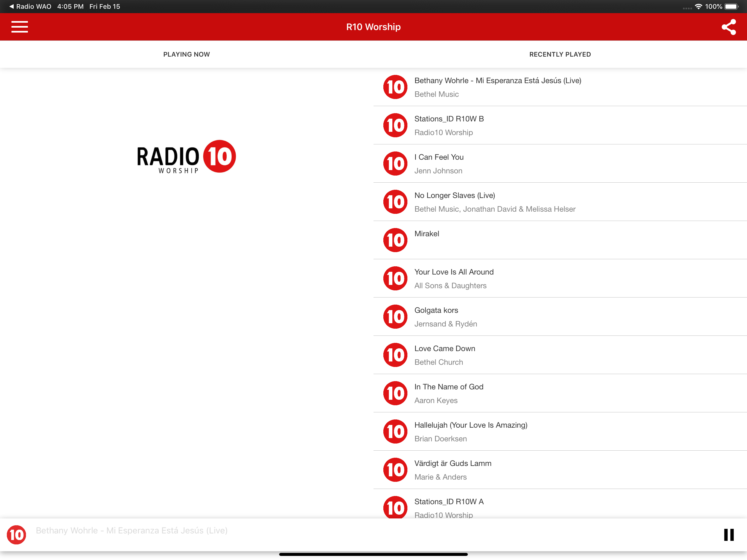The image size is (747, 560).
Task: Tap the artist name 'Bethel Church'
Action: pos(439,362)
